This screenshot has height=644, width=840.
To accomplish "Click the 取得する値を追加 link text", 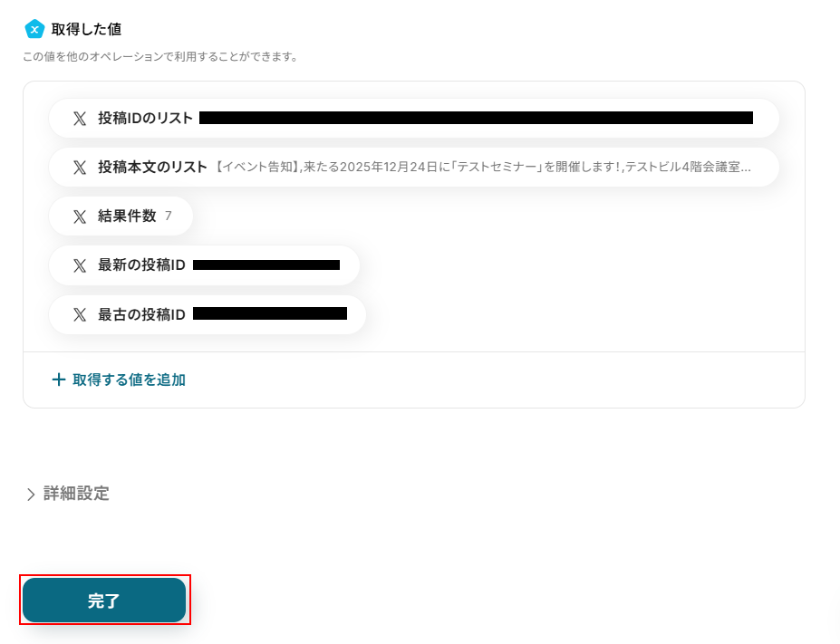I will click(x=129, y=380).
